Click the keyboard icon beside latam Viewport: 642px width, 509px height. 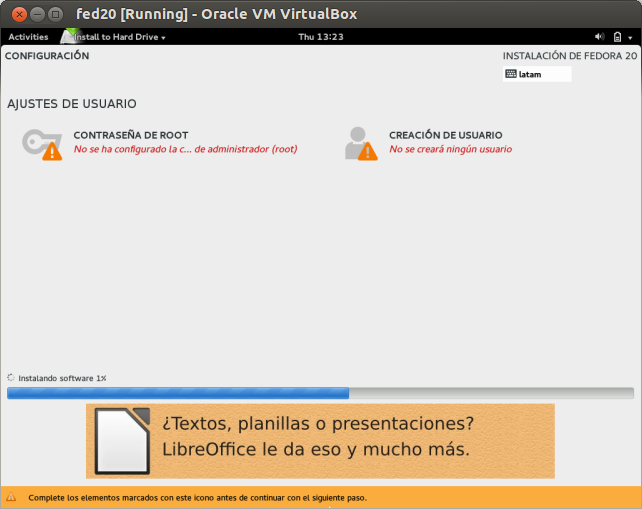tap(511, 74)
